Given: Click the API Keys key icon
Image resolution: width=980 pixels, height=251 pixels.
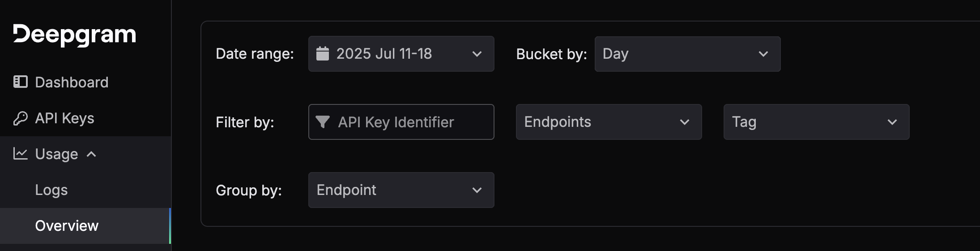Looking at the screenshot, I should point(21,118).
